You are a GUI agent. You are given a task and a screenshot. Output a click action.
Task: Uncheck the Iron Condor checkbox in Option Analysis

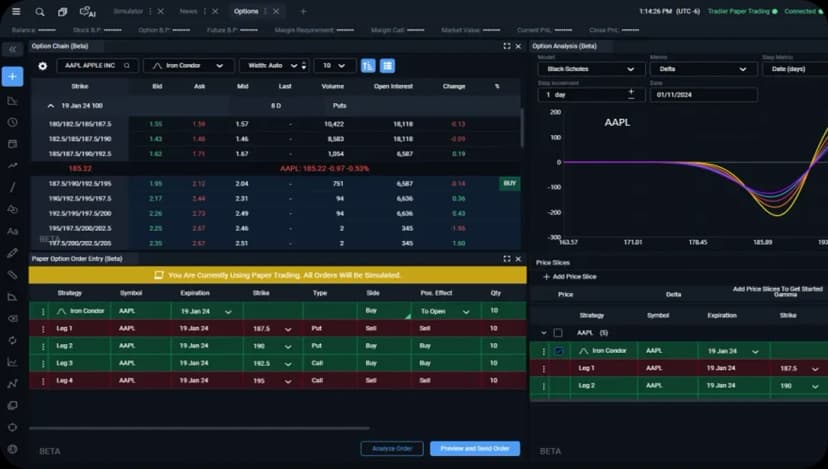[559, 351]
